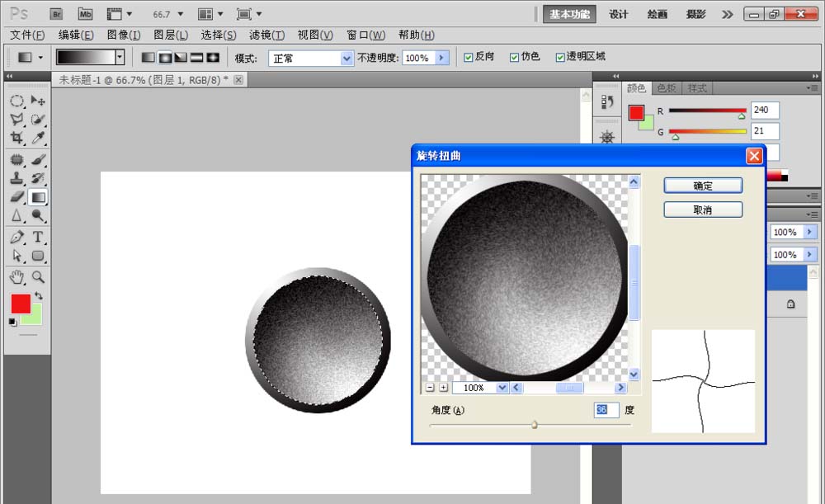
Task: Open the preview zoom 100% dropdown in dialog
Action: [502, 388]
